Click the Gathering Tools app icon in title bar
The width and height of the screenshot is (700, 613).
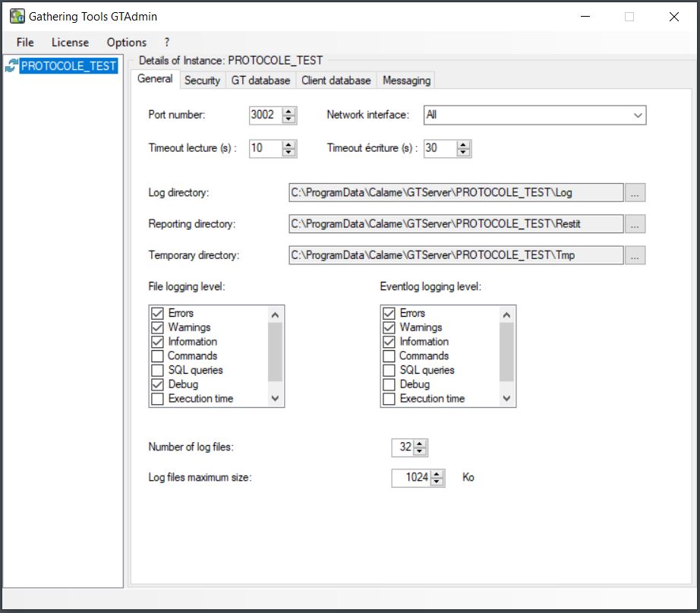click(17, 17)
